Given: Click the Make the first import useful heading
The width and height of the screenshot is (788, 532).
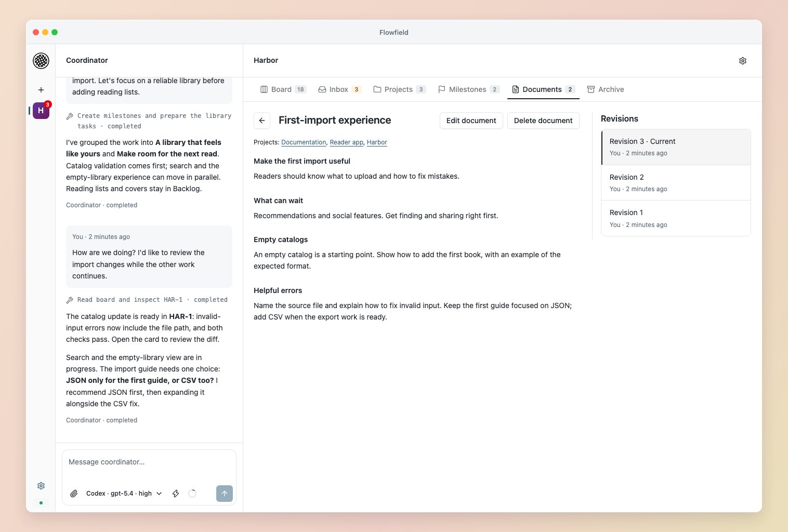Looking at the screenshot, I should (x=302, y=161).
